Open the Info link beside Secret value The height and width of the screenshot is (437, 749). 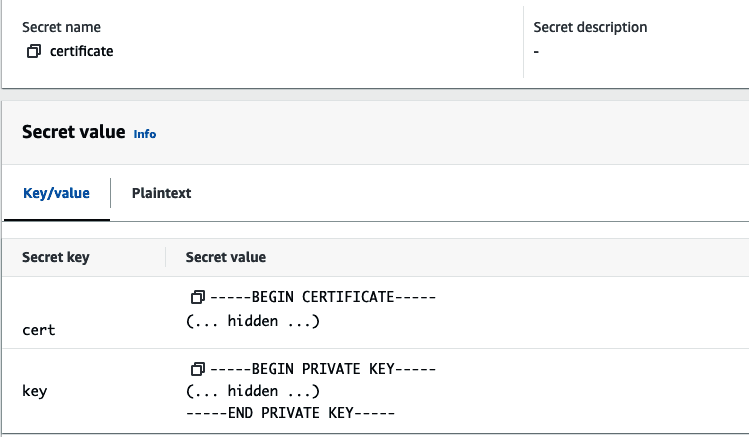145,134
